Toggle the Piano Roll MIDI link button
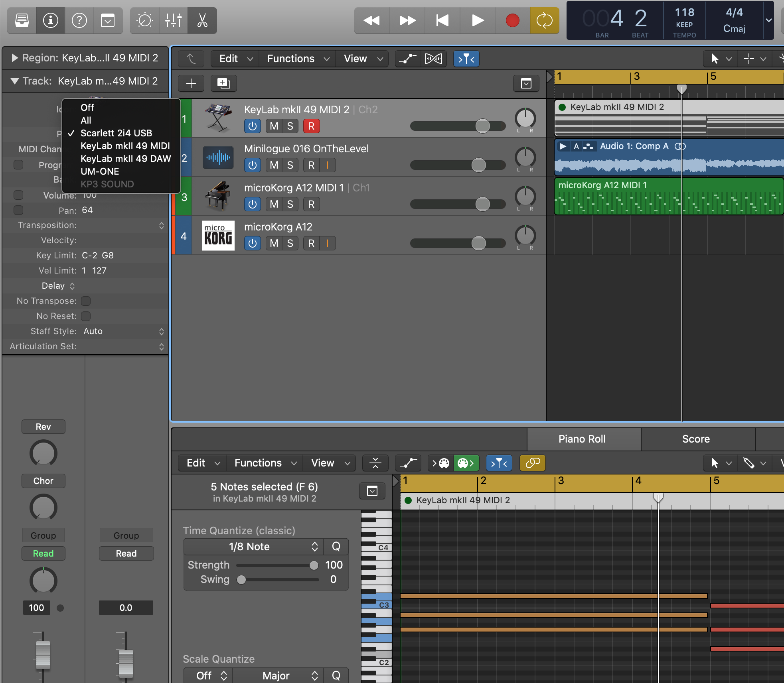This screenshot has height=683, width=784. tap(532, 463)
